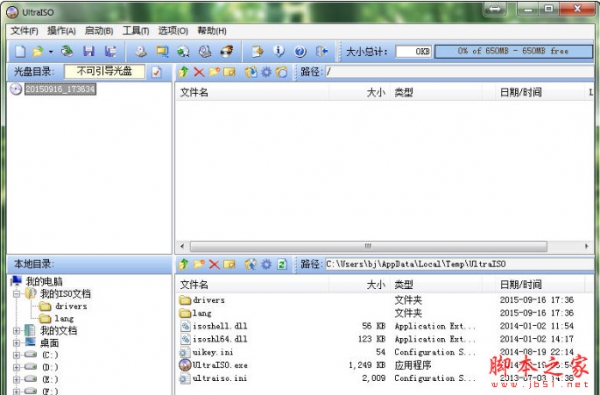600x395 pixels.
Task: Select the lang folder in local tree
Action: tap(64, 318)
